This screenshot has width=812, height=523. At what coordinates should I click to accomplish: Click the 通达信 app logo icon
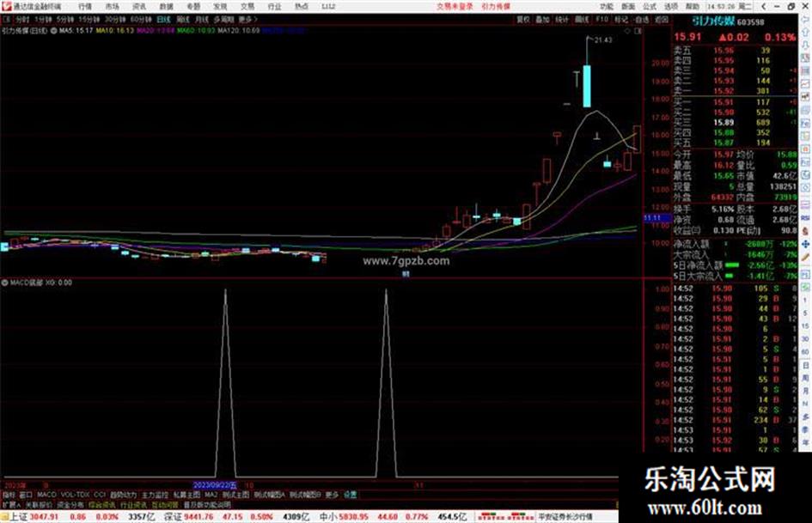tap(6, 6)
